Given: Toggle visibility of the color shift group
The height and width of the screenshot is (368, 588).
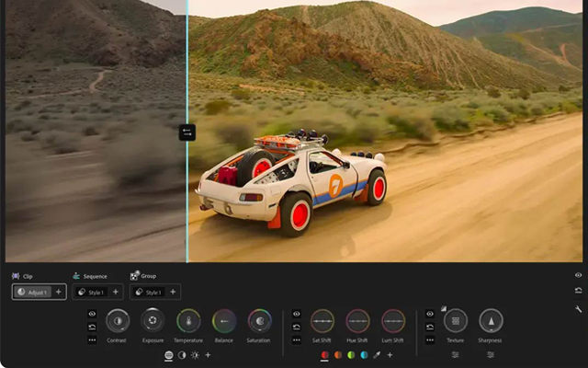Looking at the screenshot, I should 297,314.
